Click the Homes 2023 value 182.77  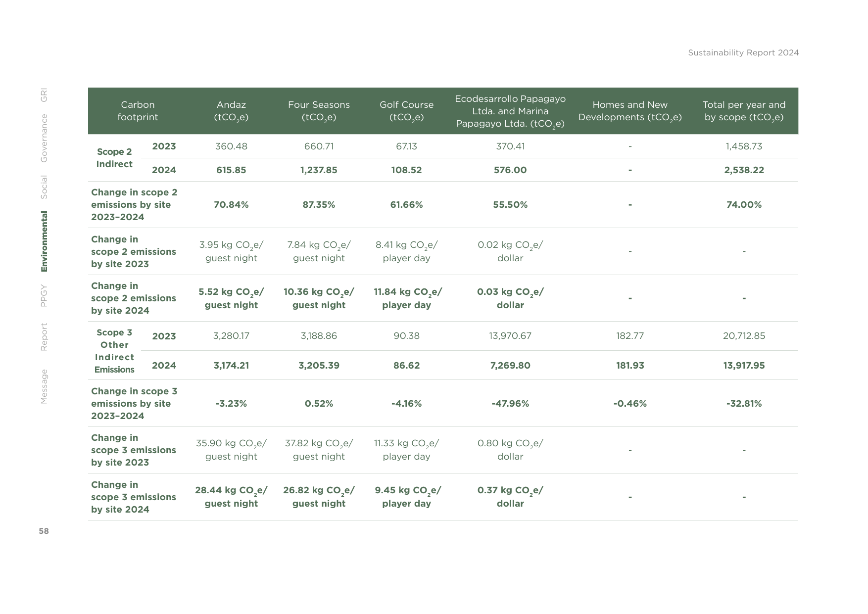click(630, 336)
